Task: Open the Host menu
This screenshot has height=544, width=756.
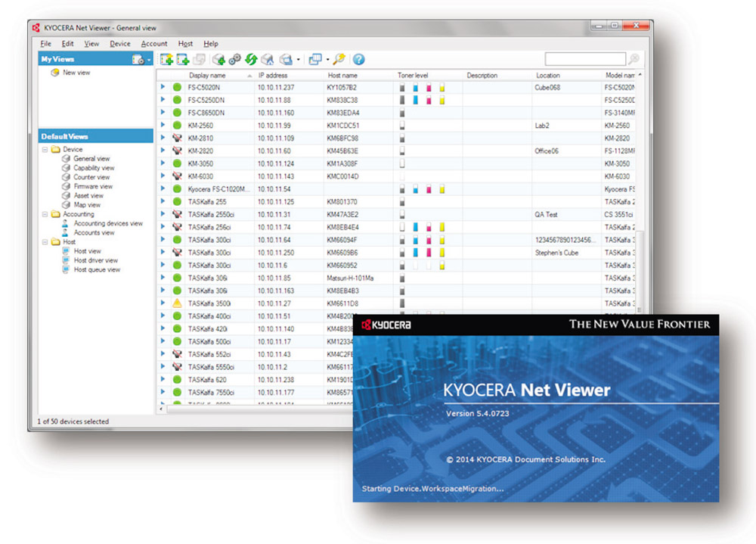Action: pos(185,43)
